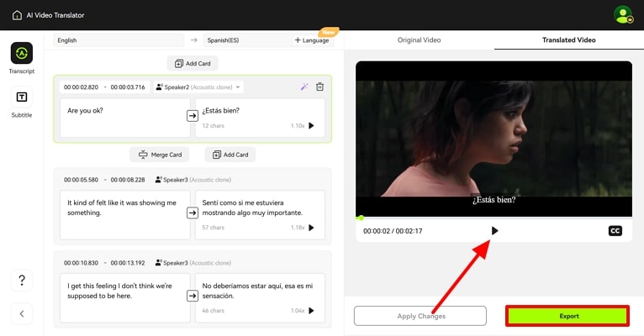Image resolution: width=644 pixels, height=336 pixels.
Task: Play the translated video
Action: [494, 230]
